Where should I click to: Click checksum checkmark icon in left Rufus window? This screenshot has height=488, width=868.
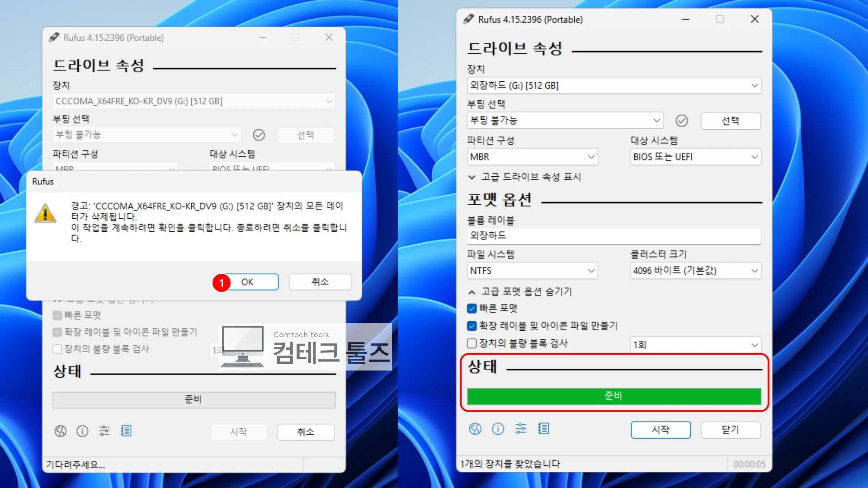259,135
